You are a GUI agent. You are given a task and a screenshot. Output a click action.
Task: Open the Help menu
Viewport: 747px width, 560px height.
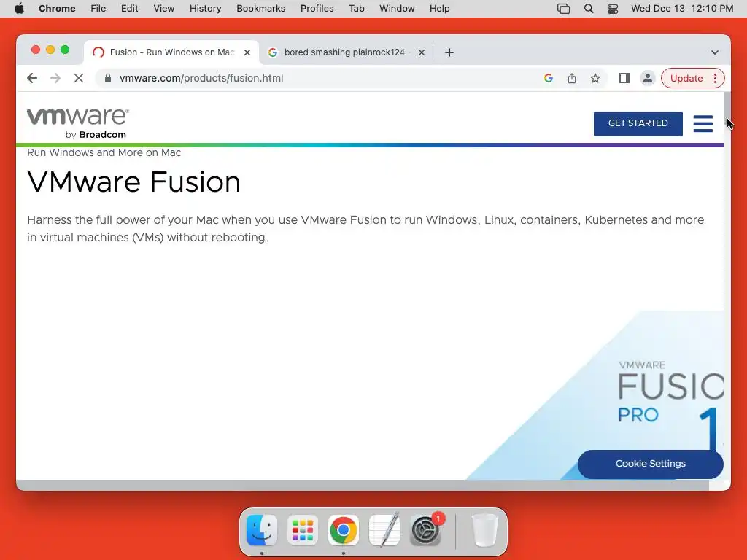(439, 9)
